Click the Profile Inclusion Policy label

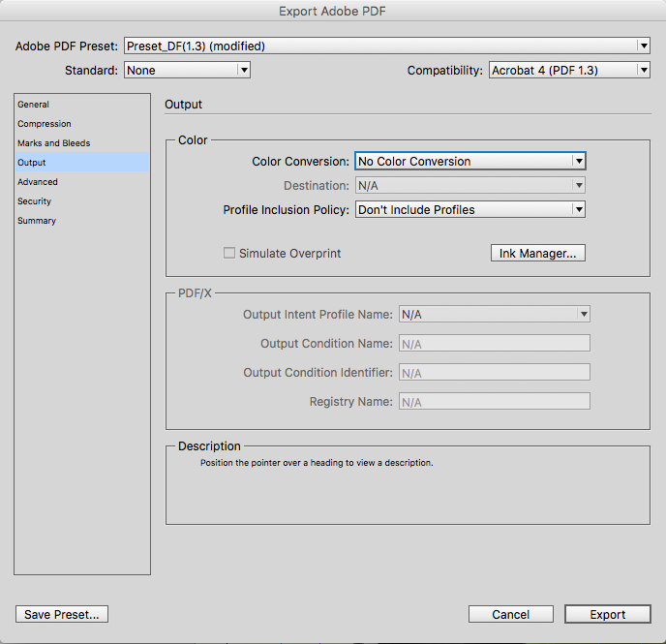click(286, 210)
